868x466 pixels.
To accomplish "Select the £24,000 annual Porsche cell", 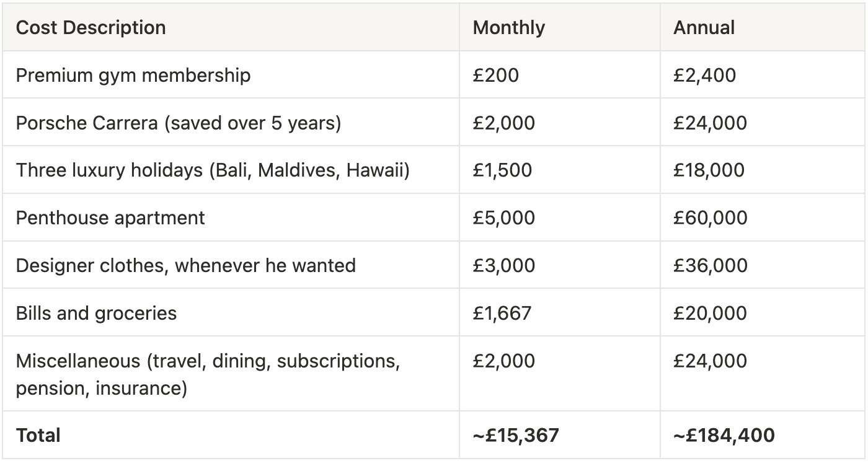I will click(x=762, y=123).
